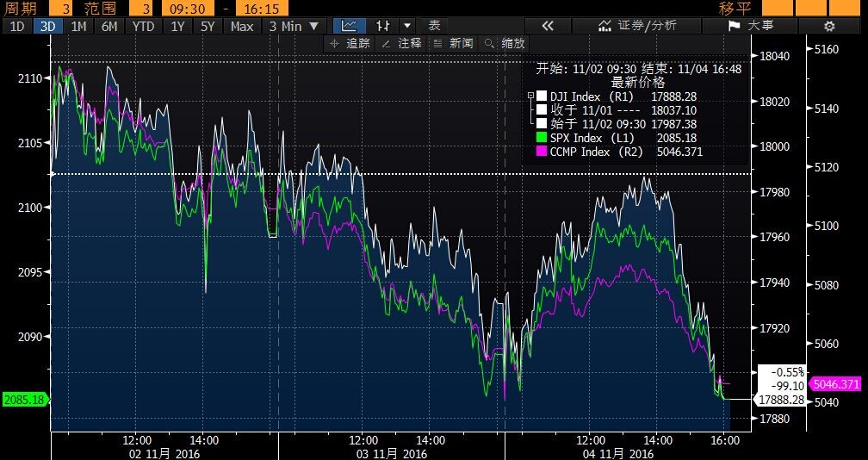The image size is (868, 460).
Task: Toggle the green SPX Index legend box
Action: tap(542, 138)
